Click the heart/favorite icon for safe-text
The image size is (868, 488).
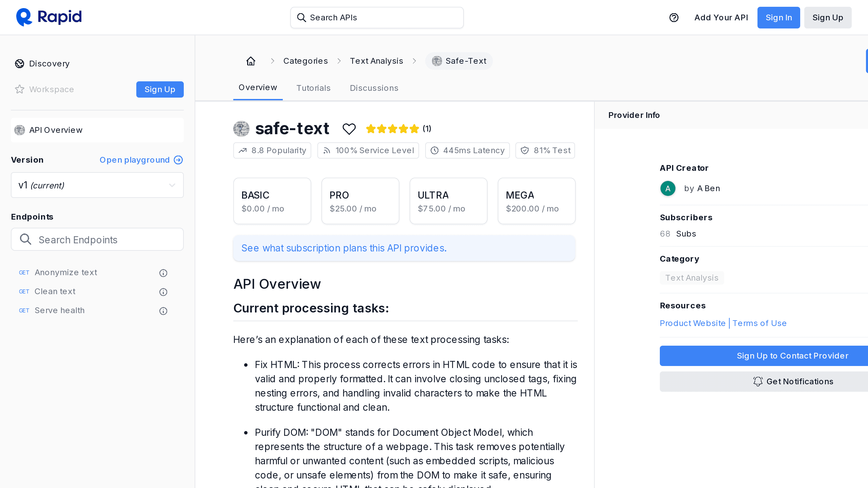pyautogui.click(x=349, y=129)
